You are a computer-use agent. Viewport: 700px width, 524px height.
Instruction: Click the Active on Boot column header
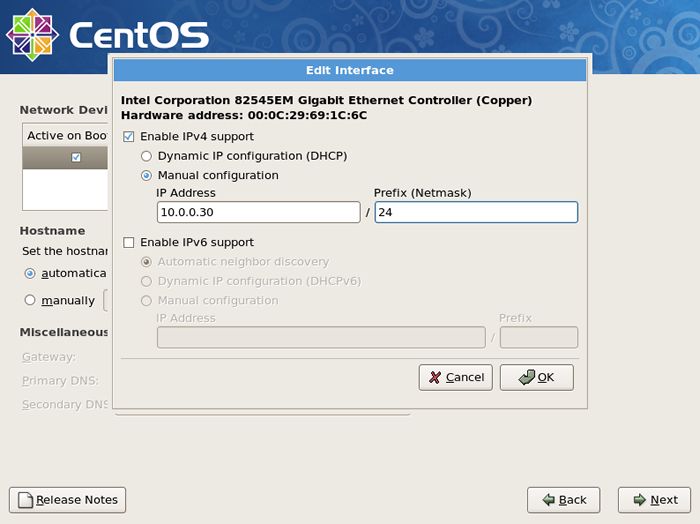pos(65,135)
